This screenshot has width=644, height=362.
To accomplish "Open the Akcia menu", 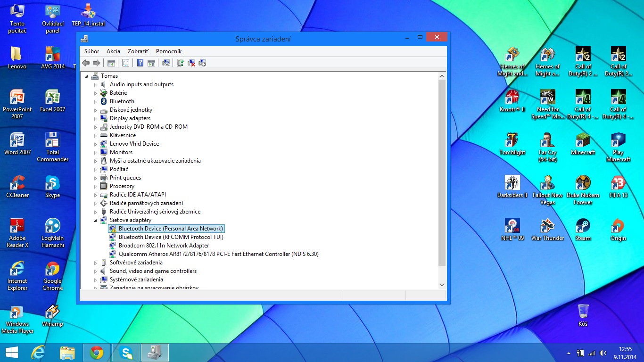I will [x=113, y=51].
